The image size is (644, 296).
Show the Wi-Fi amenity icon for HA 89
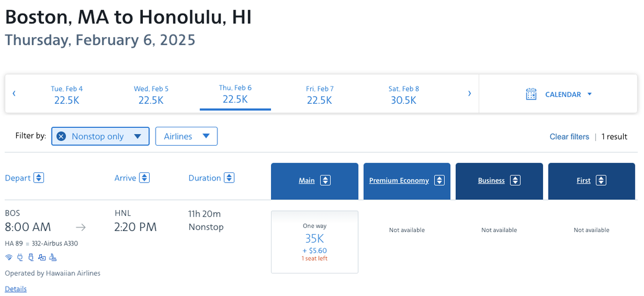[x=9, y=257]
